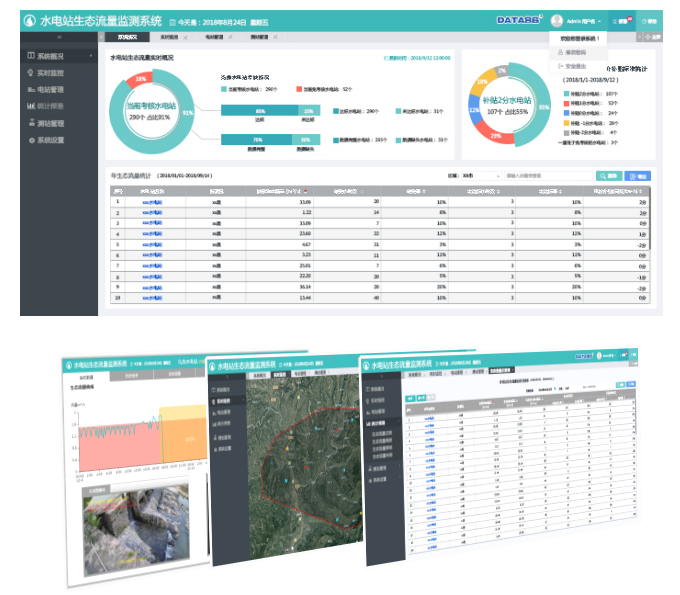The width and height of the screenshot is (680, 595).
Task: Click the help button in top bar
Action: pos(649,20)
